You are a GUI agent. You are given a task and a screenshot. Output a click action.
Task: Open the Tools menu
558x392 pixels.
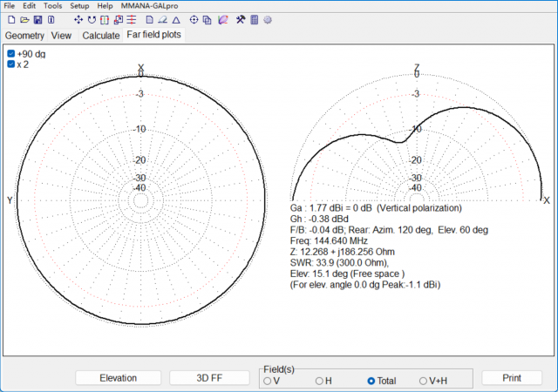click(x=52, y=6)
